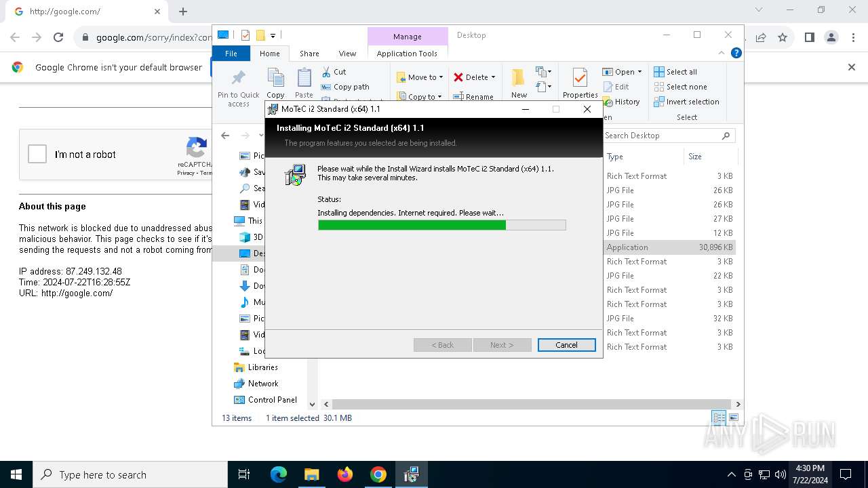Screen dimensions: 868x488
Task: Click History in Explorer ribbon
Action: click(x=621, y=102)
